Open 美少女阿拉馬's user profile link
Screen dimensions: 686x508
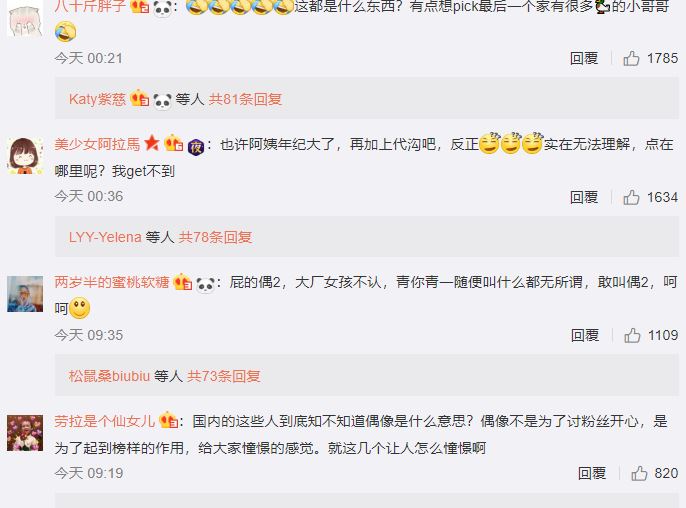(97, 144)
